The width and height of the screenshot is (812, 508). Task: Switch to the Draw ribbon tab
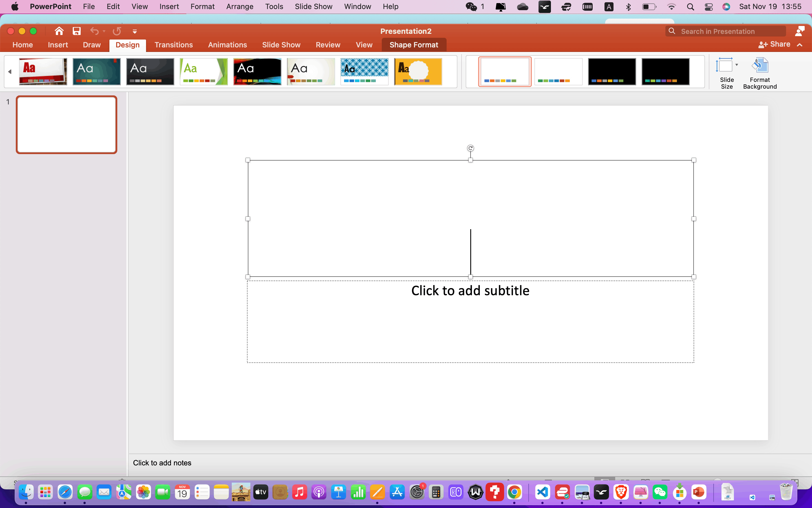pyautogui.click(x=92, y=45)
